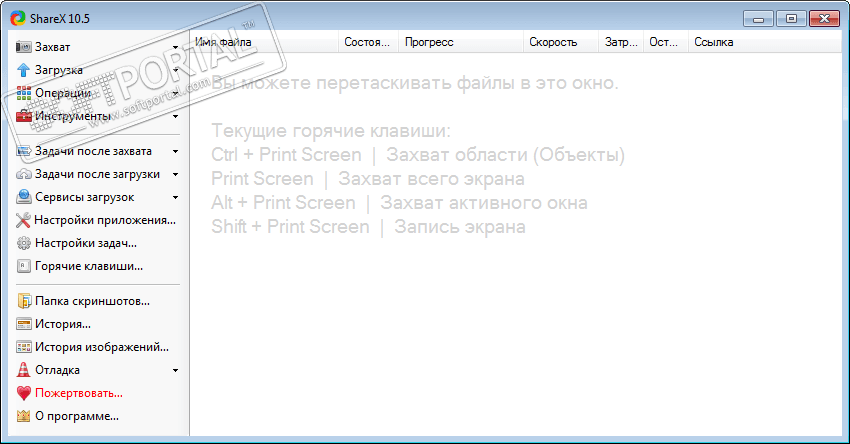Click the wrench icon for Настройки приложения
Screen dimensions: 850x444
23,220
